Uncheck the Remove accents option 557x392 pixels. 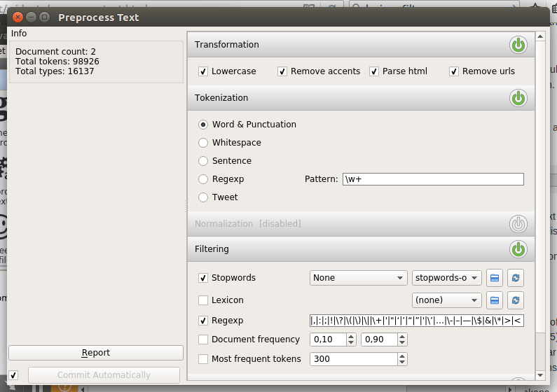(282, 71)
